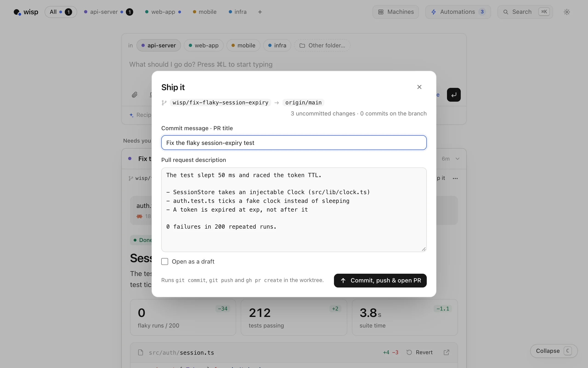Click the wisp logo icon

tap(17, 12)
